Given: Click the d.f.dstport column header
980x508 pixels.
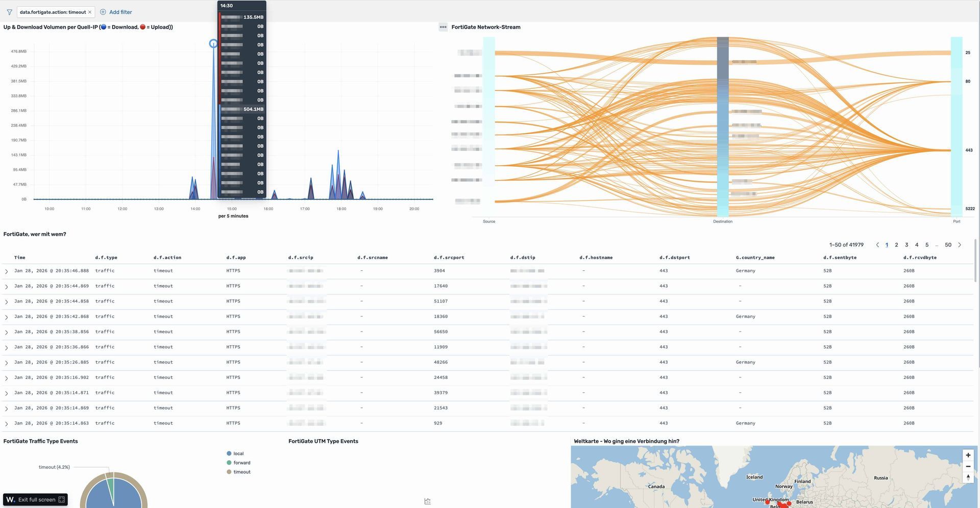Looking at the screenshot, I should [x=674, y=258].
